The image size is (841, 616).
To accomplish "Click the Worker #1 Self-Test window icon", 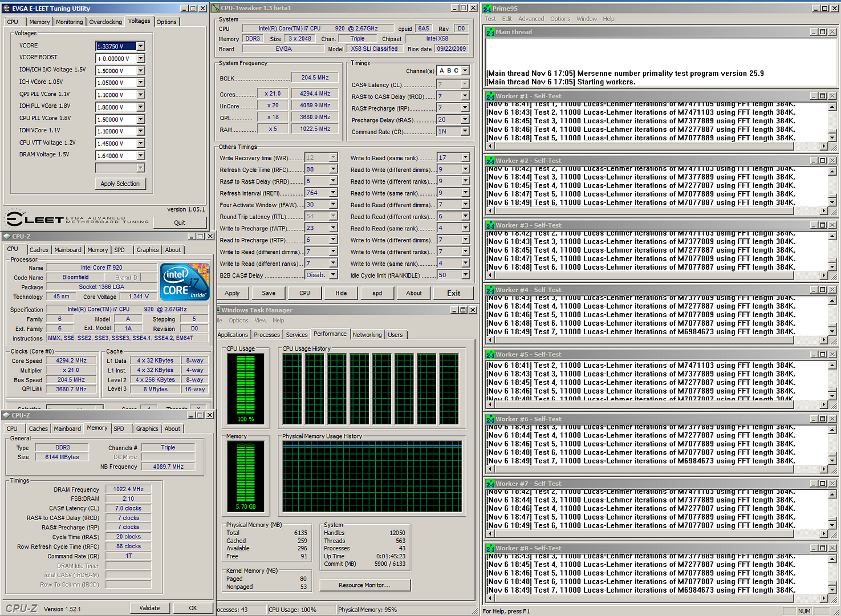I will coord(490,96).
